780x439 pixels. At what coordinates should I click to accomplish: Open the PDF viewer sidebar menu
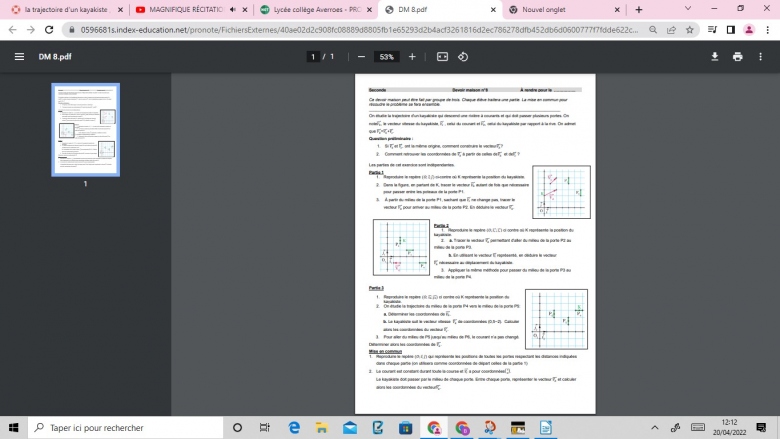click(x=19, y=57)
